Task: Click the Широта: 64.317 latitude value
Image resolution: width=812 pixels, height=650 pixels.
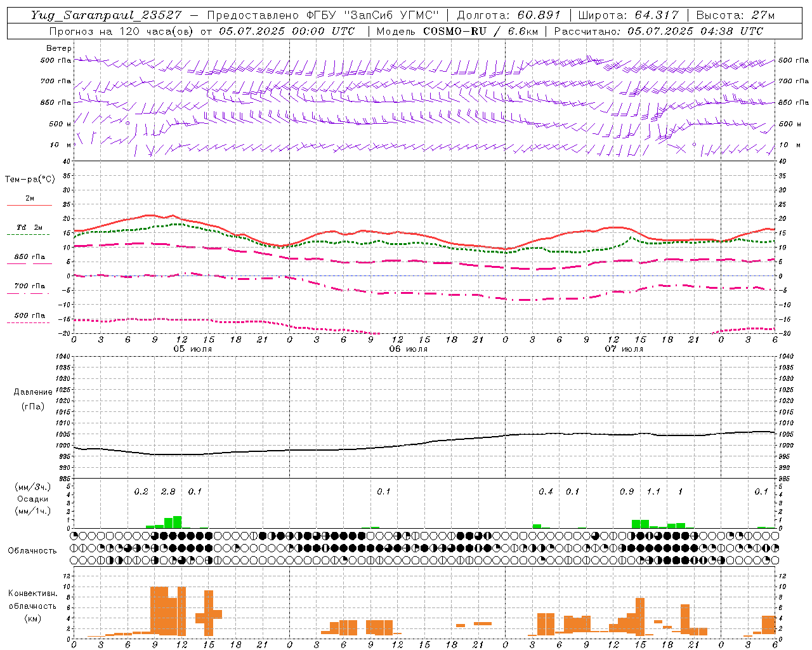Action: pos(628,15)
